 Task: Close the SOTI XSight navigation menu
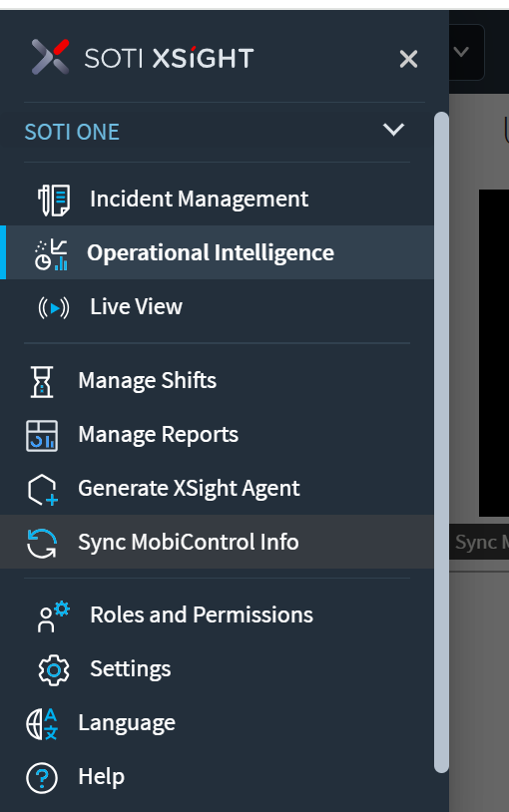pos(408,59)
